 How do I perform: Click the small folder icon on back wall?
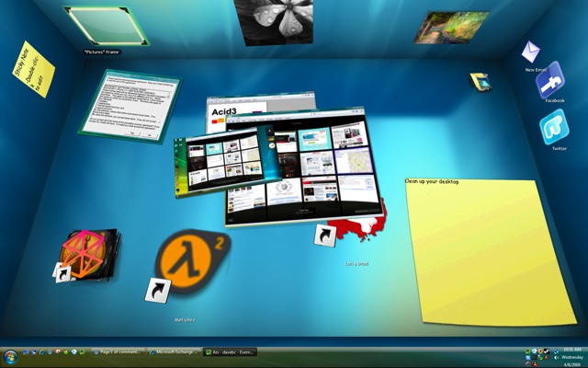[480, 82]
